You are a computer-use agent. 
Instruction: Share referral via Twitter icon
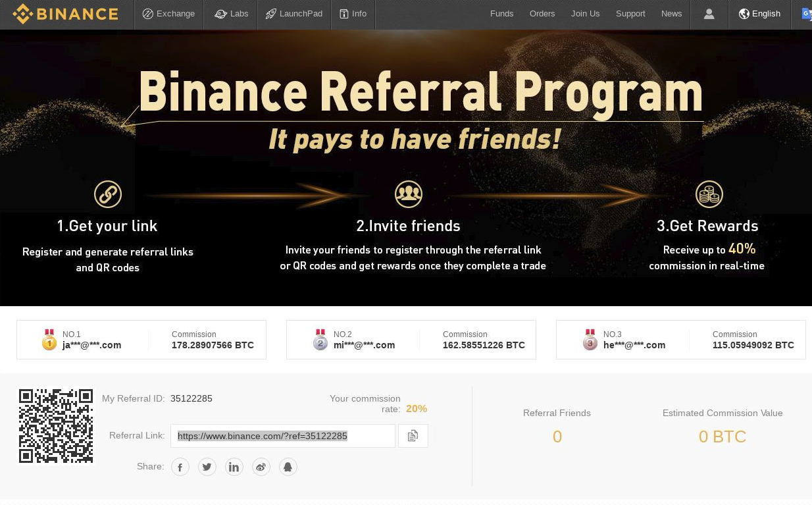tap(207, 467)
